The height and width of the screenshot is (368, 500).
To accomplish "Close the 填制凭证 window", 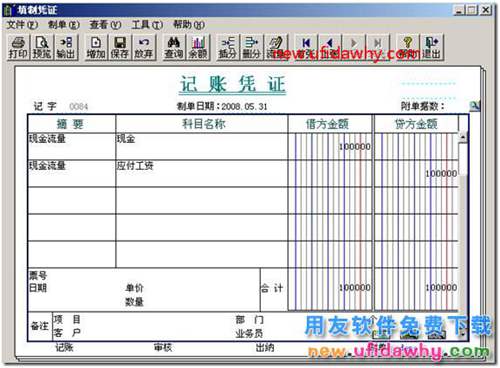I will [486, 10].
